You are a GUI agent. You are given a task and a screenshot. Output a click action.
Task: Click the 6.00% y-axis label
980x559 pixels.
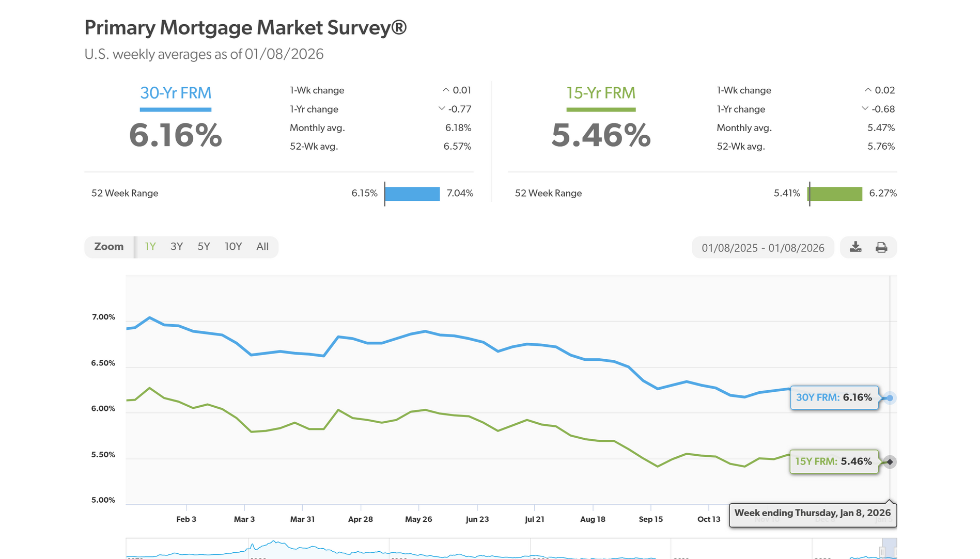point(103,408)
